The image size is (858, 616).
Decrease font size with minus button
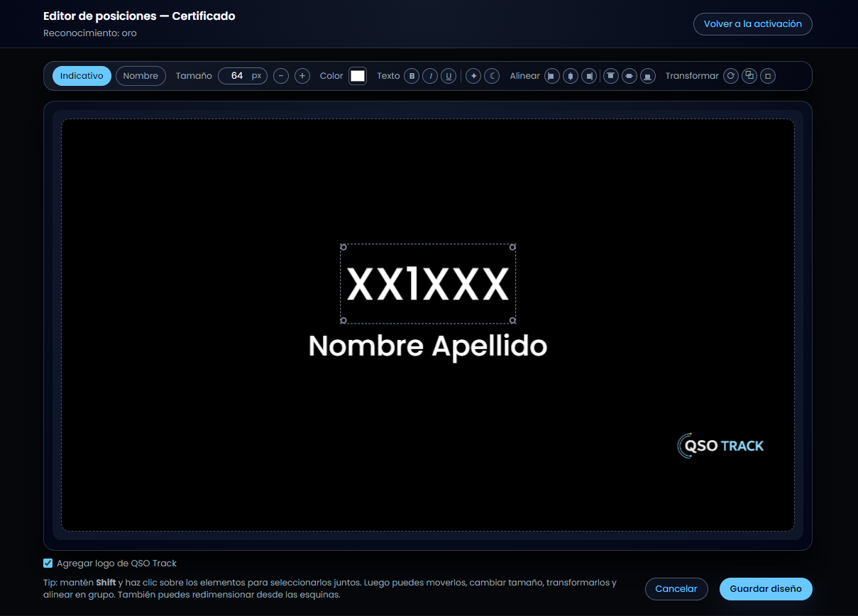click(x=281, y=76)
